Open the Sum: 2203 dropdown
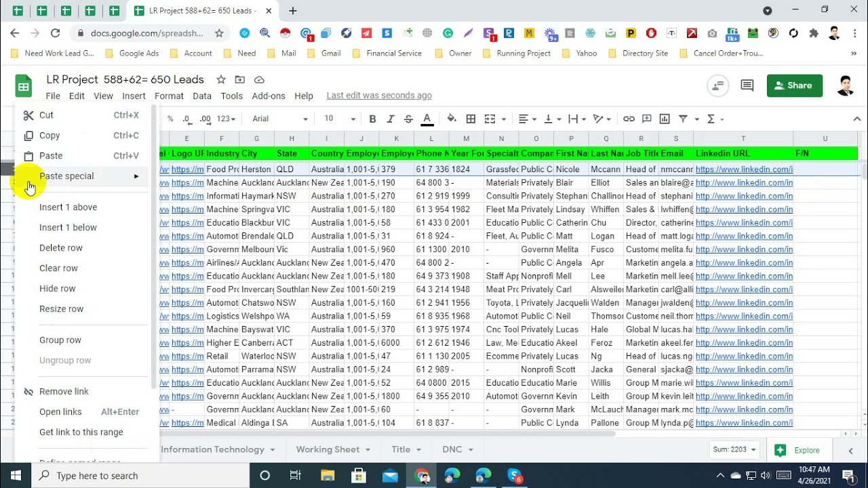 click(734, 450)
